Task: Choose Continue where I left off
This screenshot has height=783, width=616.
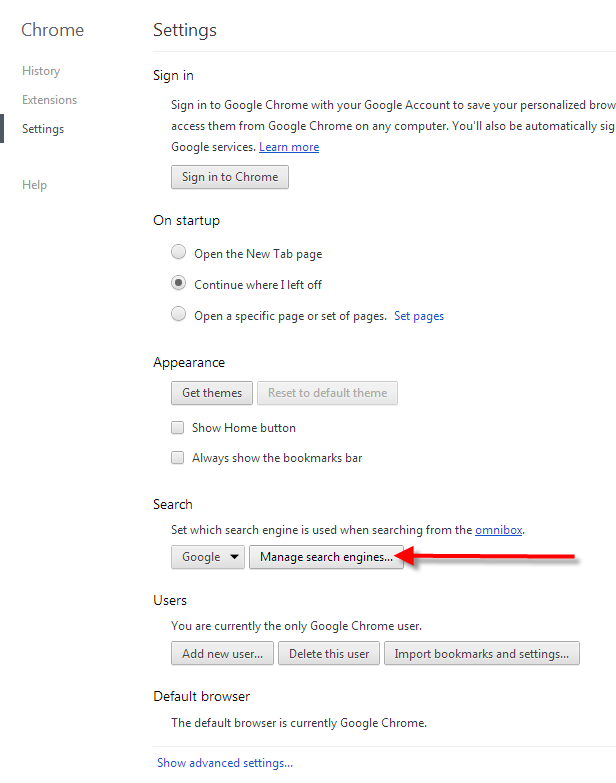Action: [178, 283]
